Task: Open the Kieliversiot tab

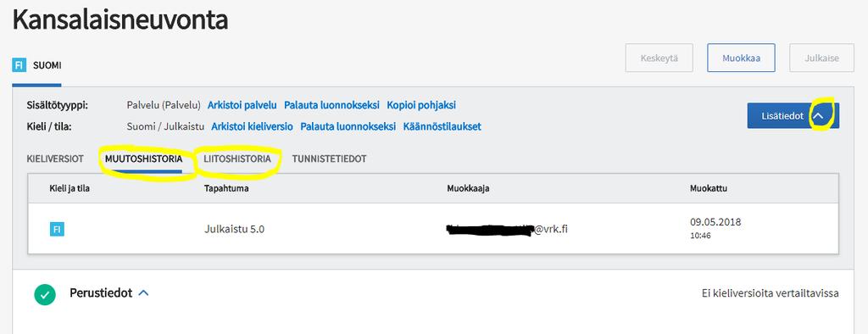Action: [55, 159]
